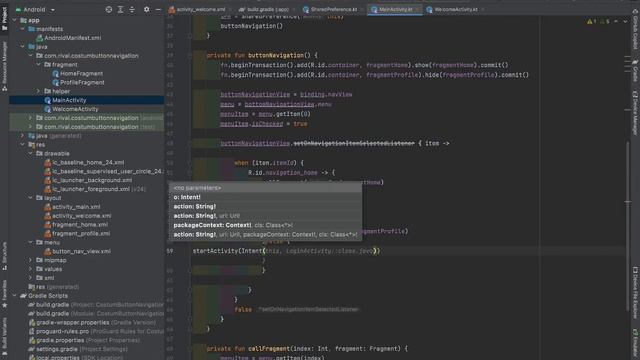Click fold marker beside 'private fun buttonNavigation'
640x360 pixels.
coord(190,55)
